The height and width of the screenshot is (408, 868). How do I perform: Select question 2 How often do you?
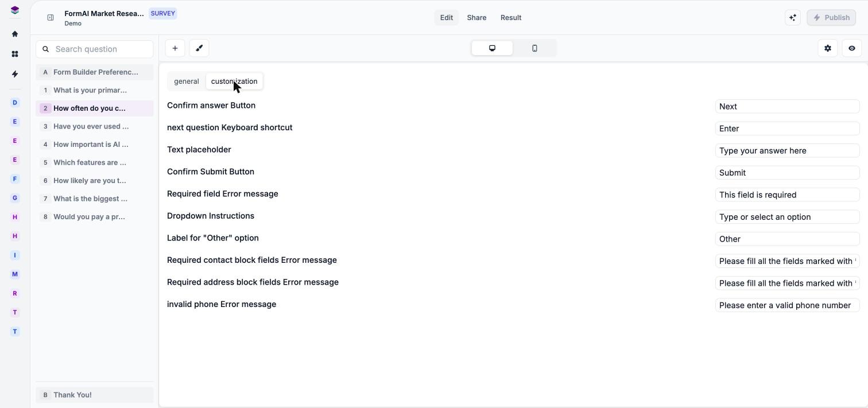coord(95,108)
